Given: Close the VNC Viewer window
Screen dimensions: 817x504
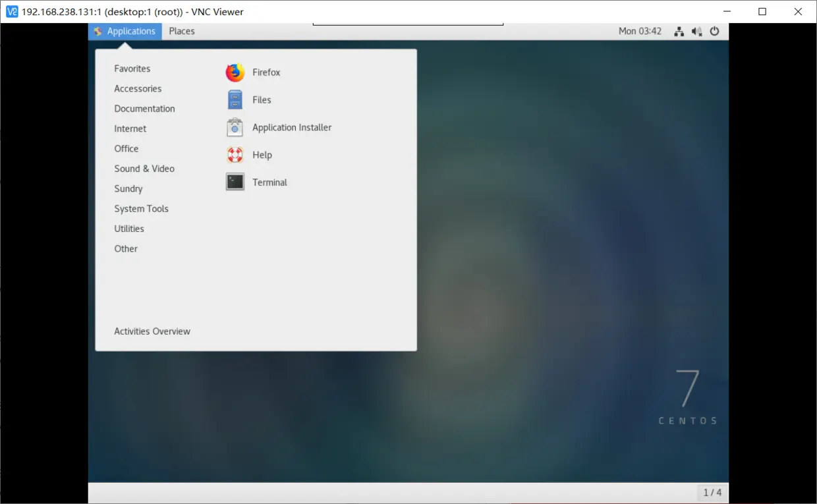Looking at the screenshot, I should click(x=798, y=11).
